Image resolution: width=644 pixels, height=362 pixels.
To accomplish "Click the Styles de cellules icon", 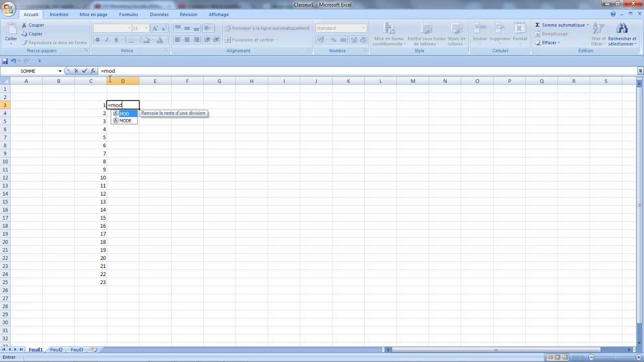I will [x=456, y=29].
